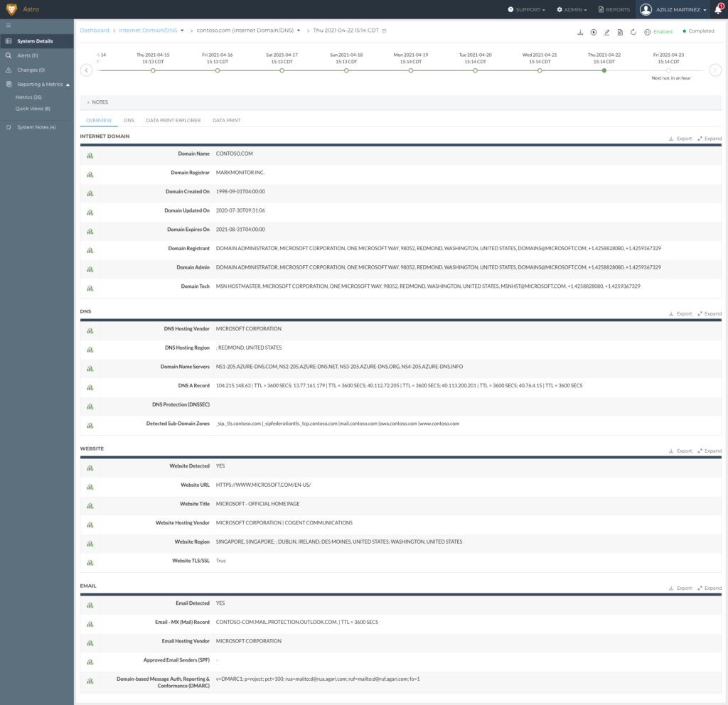Export the Internet Domain section
The height and width of the screenshot is (705, 728).
(x=680, y=139)
